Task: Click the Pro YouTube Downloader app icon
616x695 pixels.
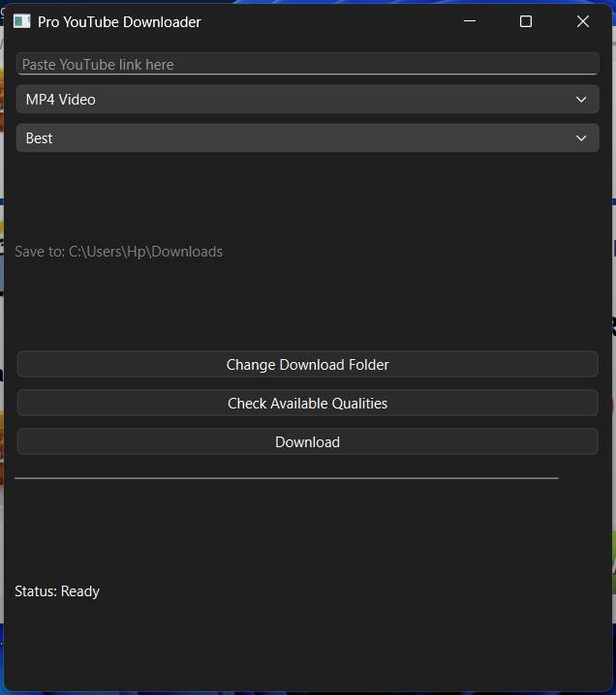Action: pos(21,21)
